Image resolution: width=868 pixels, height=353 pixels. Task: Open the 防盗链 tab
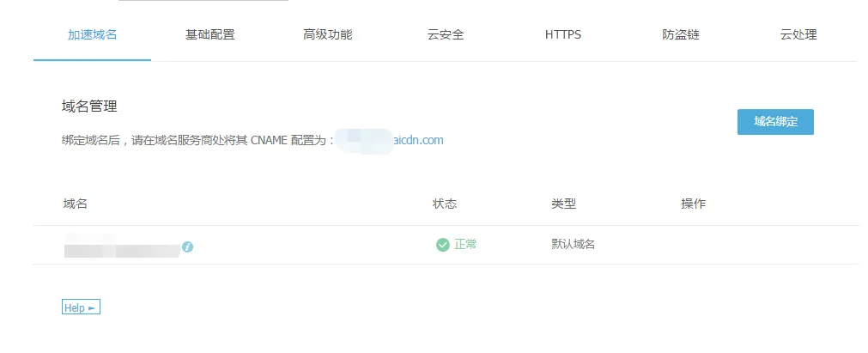tap(681, 35)
